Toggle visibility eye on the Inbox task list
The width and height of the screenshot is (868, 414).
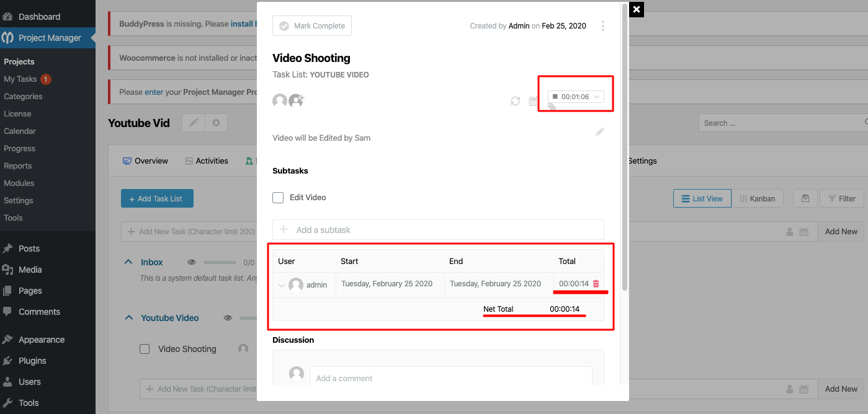tap(192, 262)
